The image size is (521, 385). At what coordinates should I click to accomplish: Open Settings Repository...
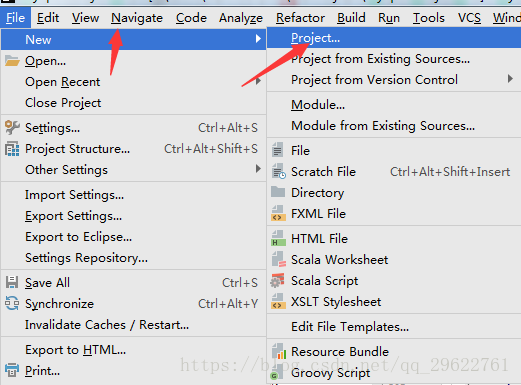coord(133,258)
